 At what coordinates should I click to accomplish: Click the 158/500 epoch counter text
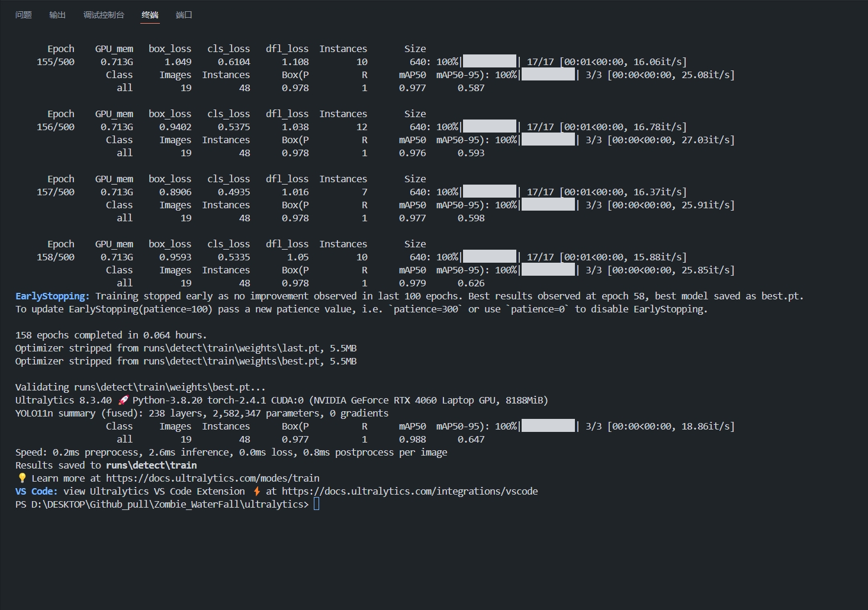(56, 257)
